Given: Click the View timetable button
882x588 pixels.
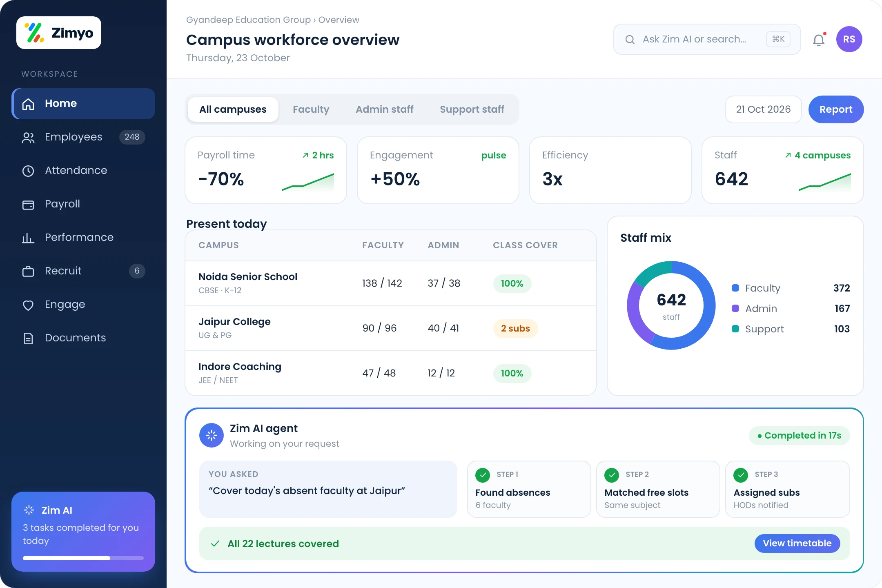Looking at the screenshot, I should tap(797, 543).
